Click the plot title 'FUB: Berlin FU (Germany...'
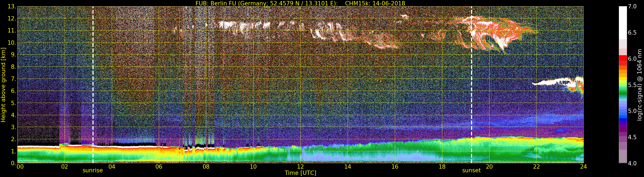This screenshot has height=177, width=644. pyautogui.click(x=300, y=3)
